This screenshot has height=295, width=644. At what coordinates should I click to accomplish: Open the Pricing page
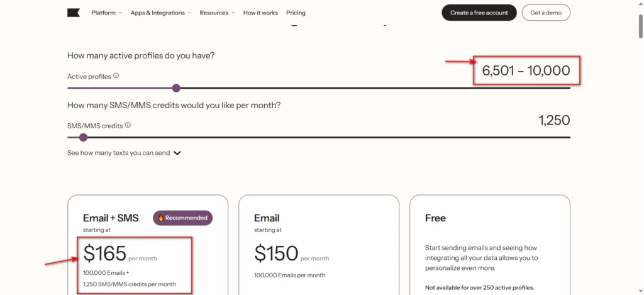point(296,13)
